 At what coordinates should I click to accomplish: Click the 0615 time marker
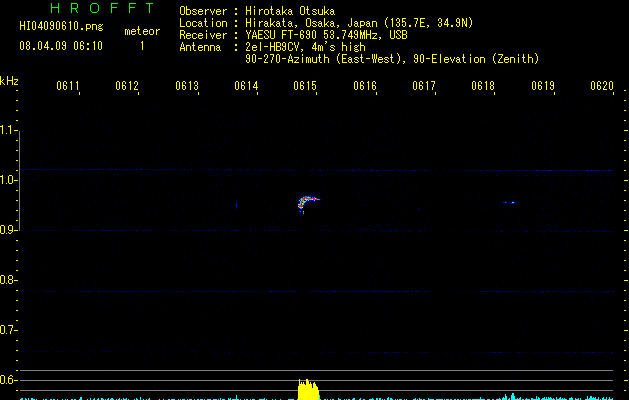click(305, 86)
